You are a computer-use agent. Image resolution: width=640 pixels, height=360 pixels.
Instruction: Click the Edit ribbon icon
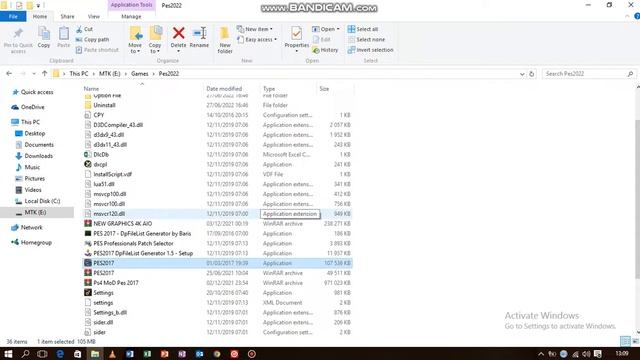322,40
